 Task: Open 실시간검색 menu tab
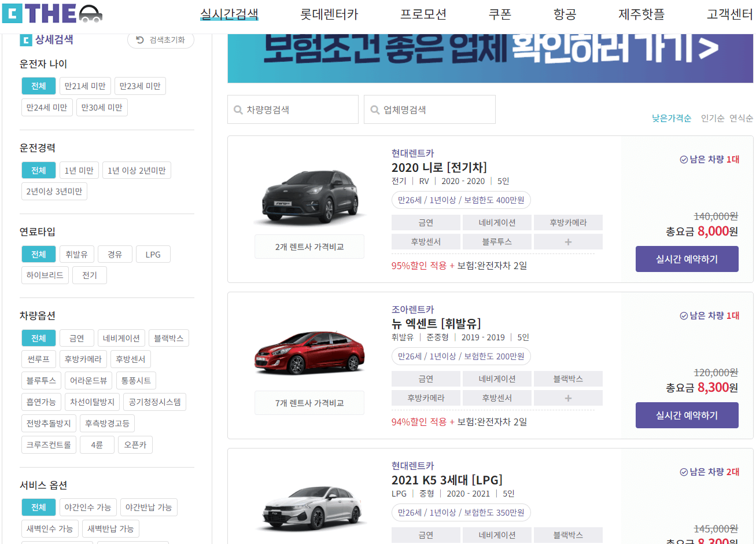tap(229, 14)
